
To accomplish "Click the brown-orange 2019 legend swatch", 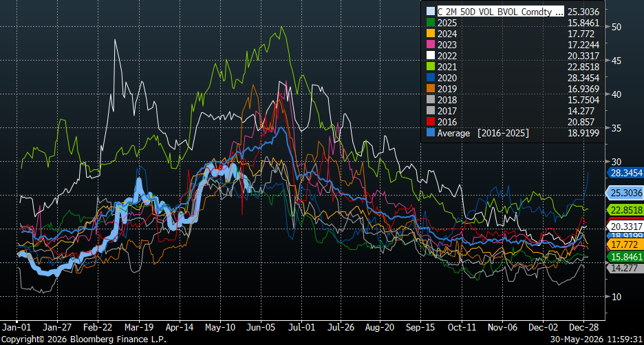I will [x=430, y=89].
